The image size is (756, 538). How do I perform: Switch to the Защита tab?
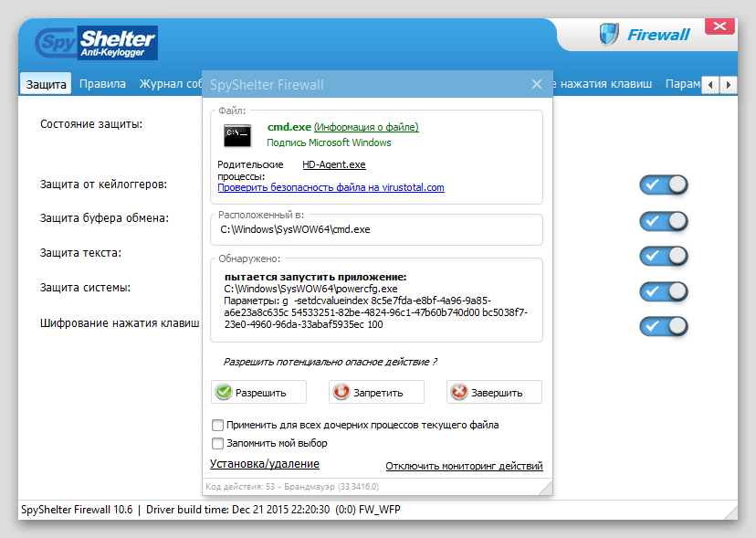point(46,84)
